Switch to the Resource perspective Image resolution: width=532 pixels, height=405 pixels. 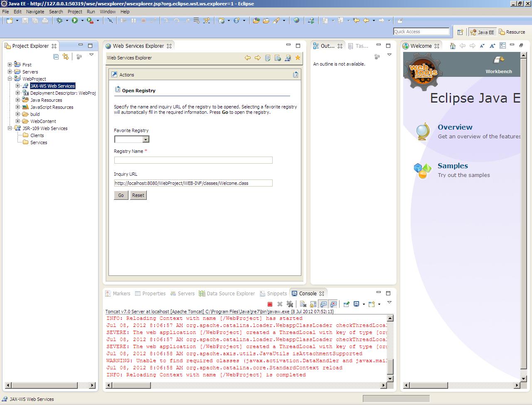512,32
